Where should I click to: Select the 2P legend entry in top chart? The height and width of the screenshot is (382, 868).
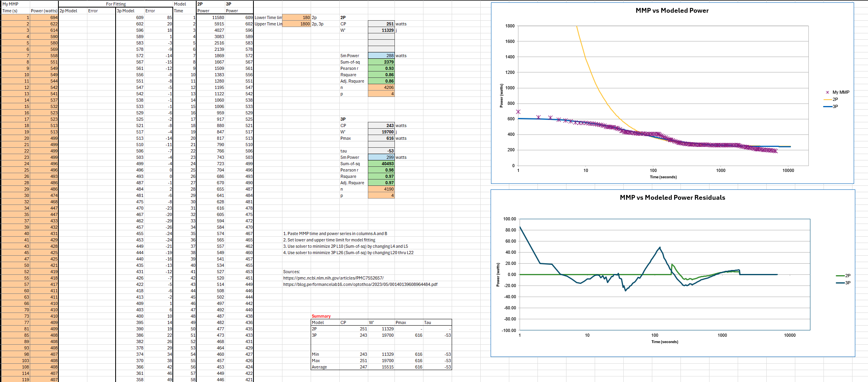[831, 99]
